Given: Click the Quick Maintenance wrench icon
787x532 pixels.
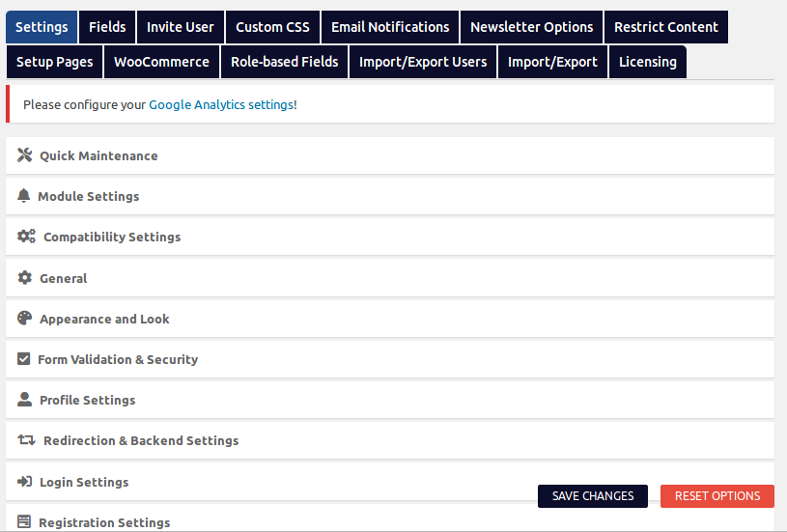Looking at the screenshot, I should [25, 155].
